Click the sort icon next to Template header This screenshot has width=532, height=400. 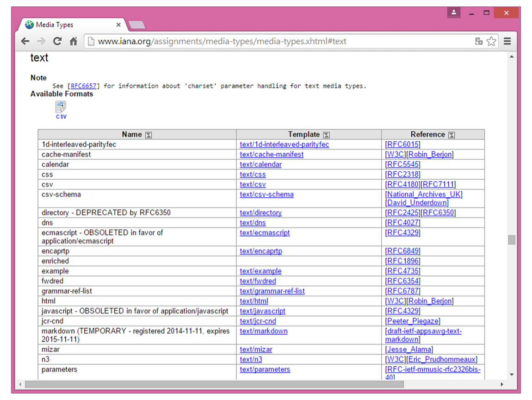coord(326,135)
